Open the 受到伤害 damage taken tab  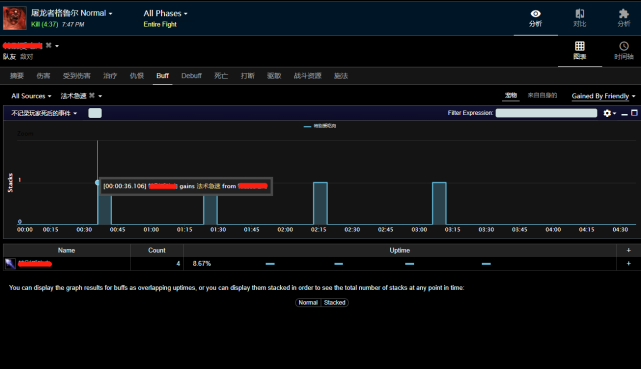point(76,76)
